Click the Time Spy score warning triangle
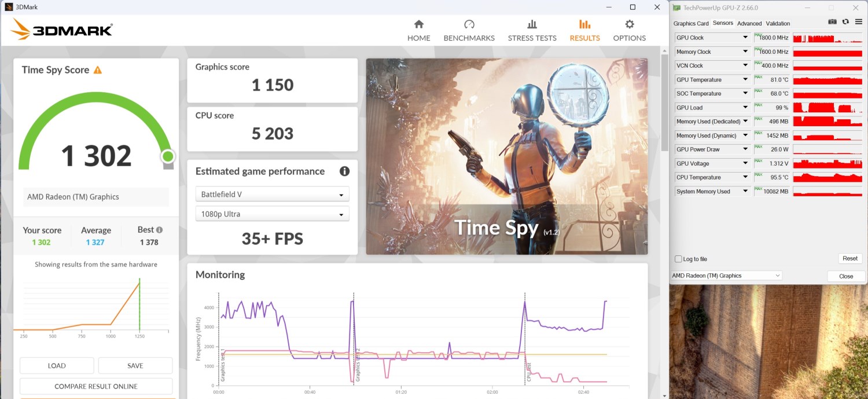 click(x=98, y=70)
